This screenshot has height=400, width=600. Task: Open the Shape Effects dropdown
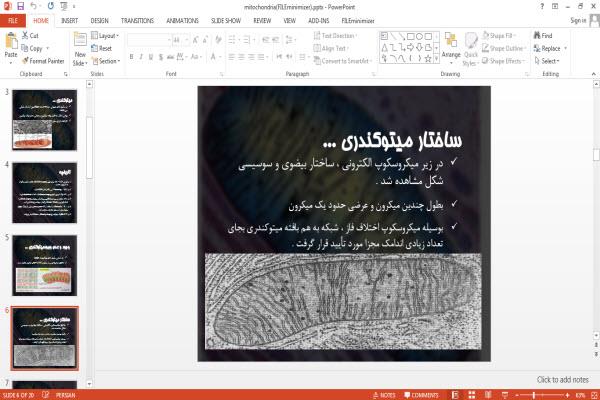point(503,61)
